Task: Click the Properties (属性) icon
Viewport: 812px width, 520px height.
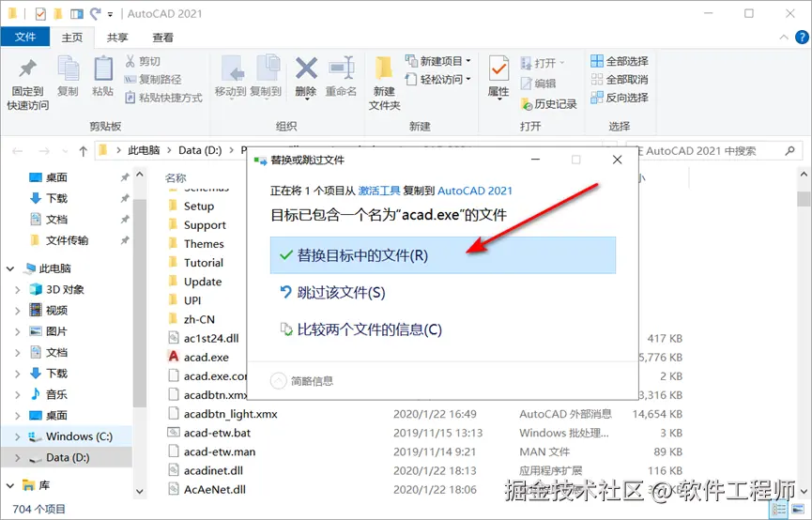Action: coord(498,77)
